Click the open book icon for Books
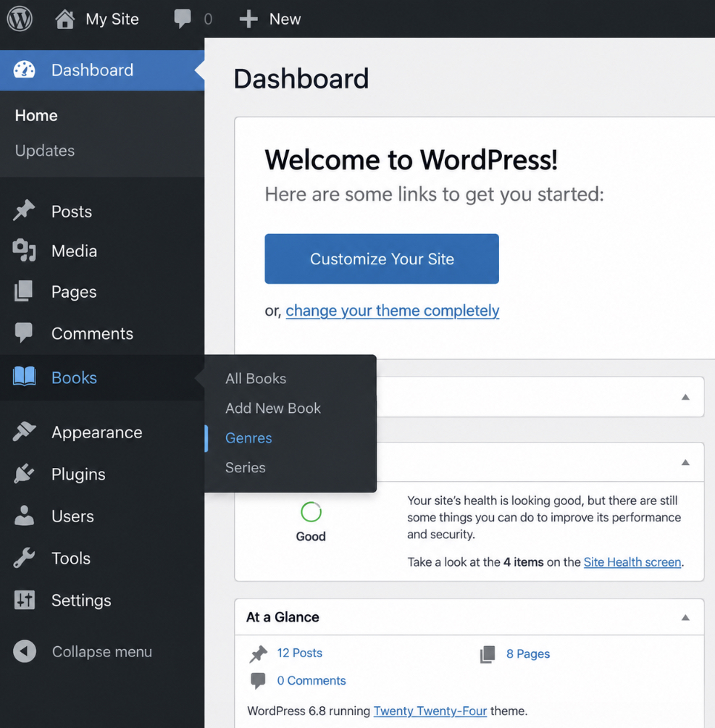The width and height of the screenshot is (715, 728). pos(24,377)
